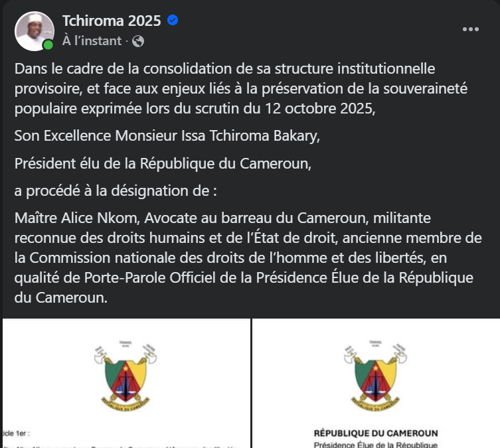Open the three-dot post options menu
The image size is (500, 448).
coord(471,29)
